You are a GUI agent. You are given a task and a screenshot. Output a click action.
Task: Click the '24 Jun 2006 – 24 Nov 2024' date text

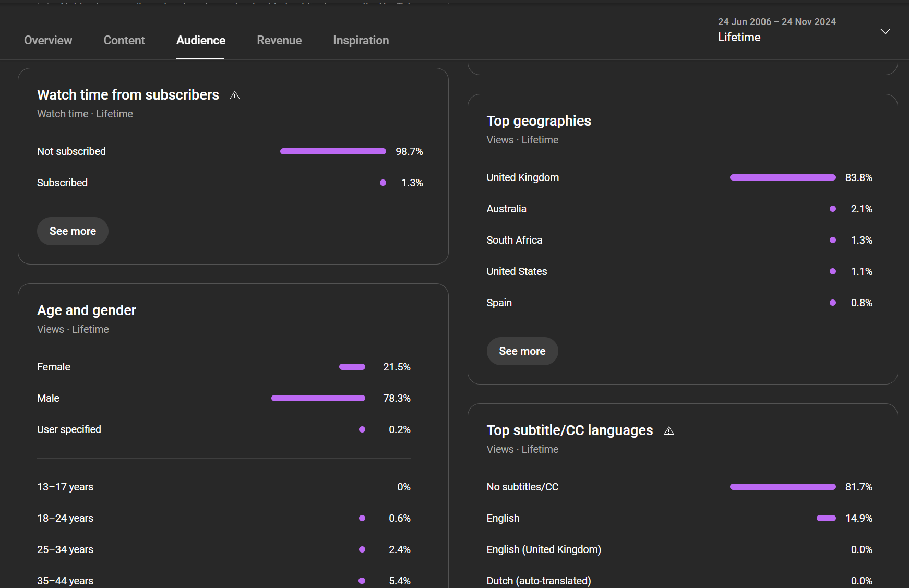tap(777, 22)
